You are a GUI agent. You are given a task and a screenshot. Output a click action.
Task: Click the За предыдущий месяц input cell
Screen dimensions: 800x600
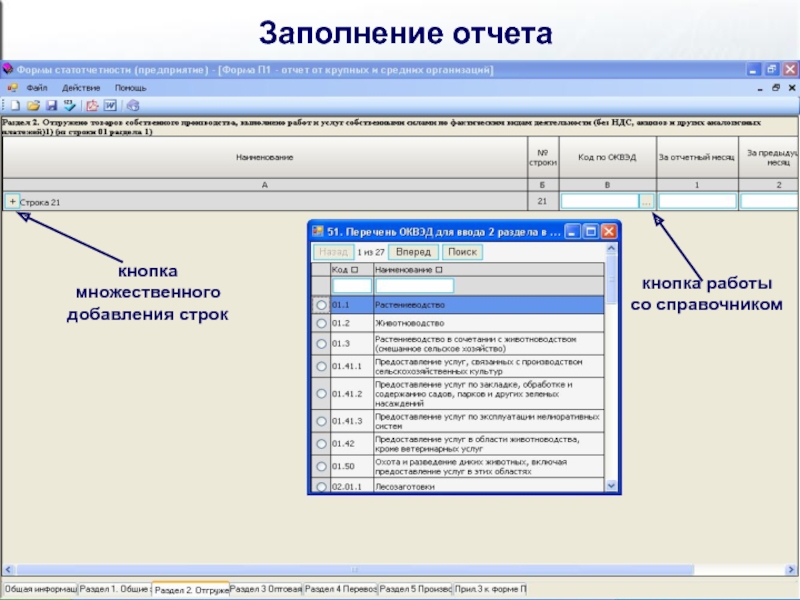pyautogui.click(x=769, y=202)
